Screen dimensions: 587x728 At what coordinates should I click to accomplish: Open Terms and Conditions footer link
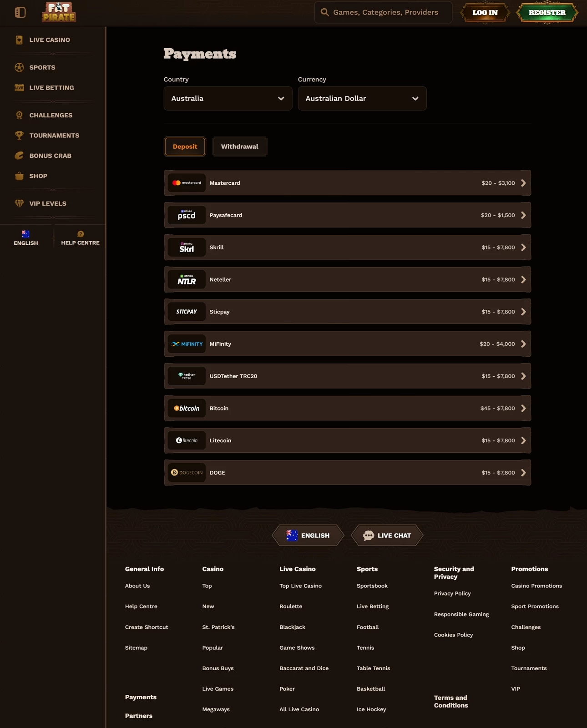[x=451, y=702]
